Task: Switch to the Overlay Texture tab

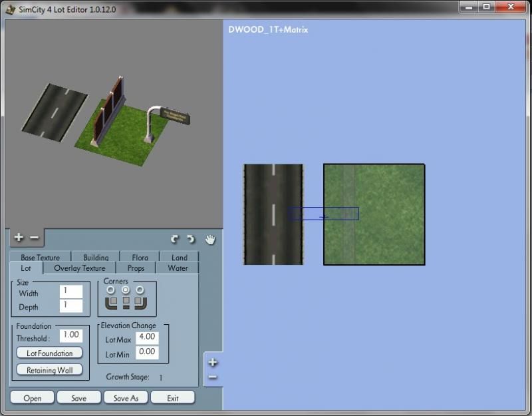Action: point(80,268)
